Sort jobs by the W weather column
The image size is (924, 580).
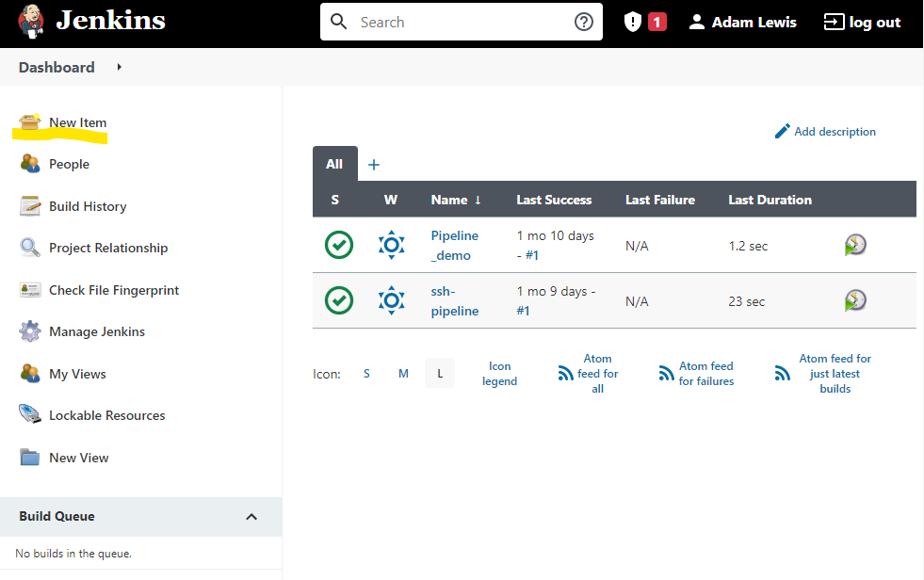(391, 200)
